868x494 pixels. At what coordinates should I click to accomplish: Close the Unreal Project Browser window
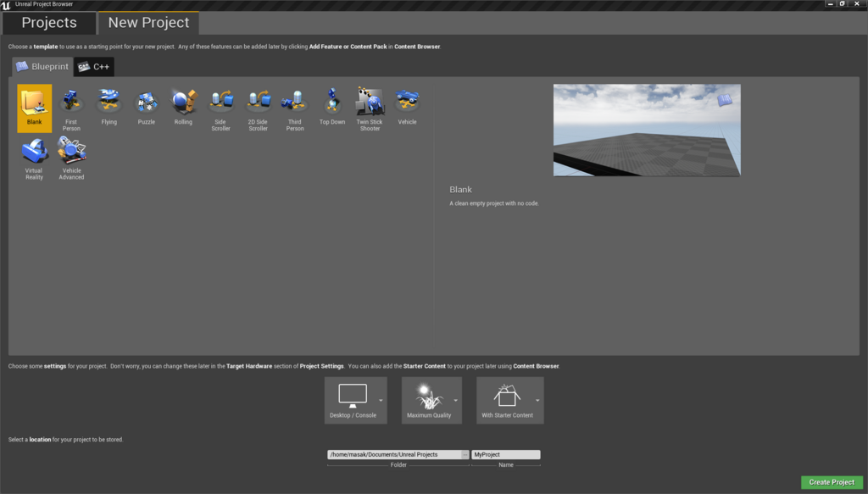(x=857, y=4)
